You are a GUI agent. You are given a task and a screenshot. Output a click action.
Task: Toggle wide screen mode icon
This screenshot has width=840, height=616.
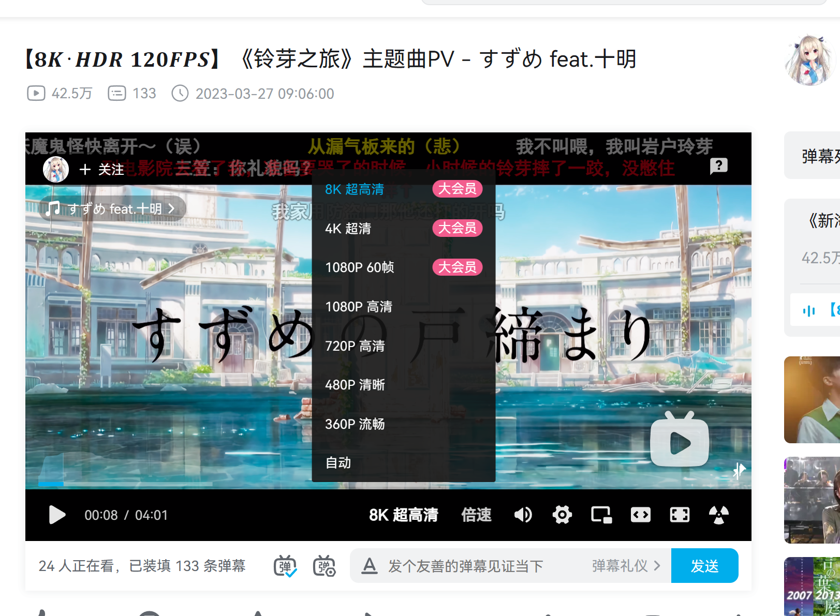[x=641, y=515]
